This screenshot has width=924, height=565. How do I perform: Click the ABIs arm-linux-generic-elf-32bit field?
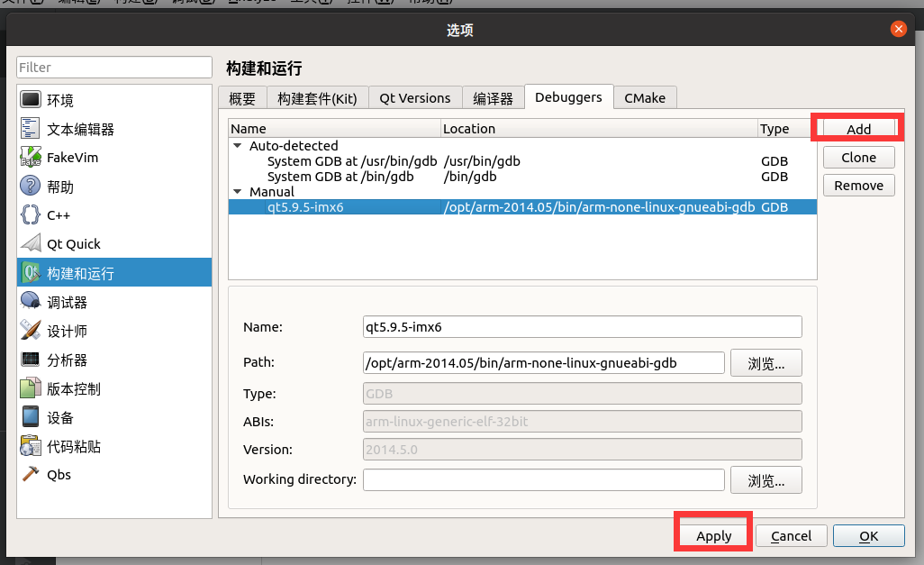(x=582, y=421)
